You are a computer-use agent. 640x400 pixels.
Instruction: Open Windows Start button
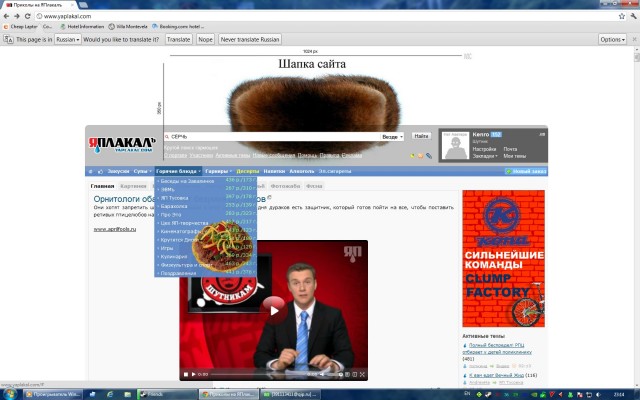point(9,394)
